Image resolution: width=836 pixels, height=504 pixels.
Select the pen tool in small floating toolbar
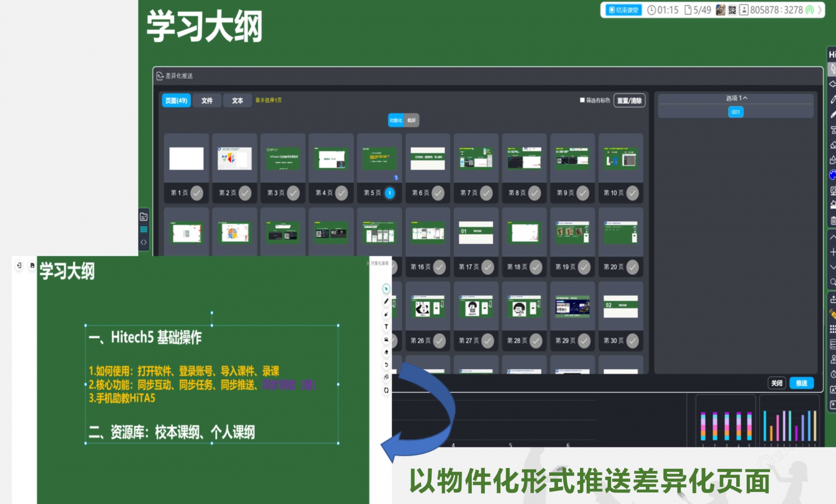pos(386,301)
